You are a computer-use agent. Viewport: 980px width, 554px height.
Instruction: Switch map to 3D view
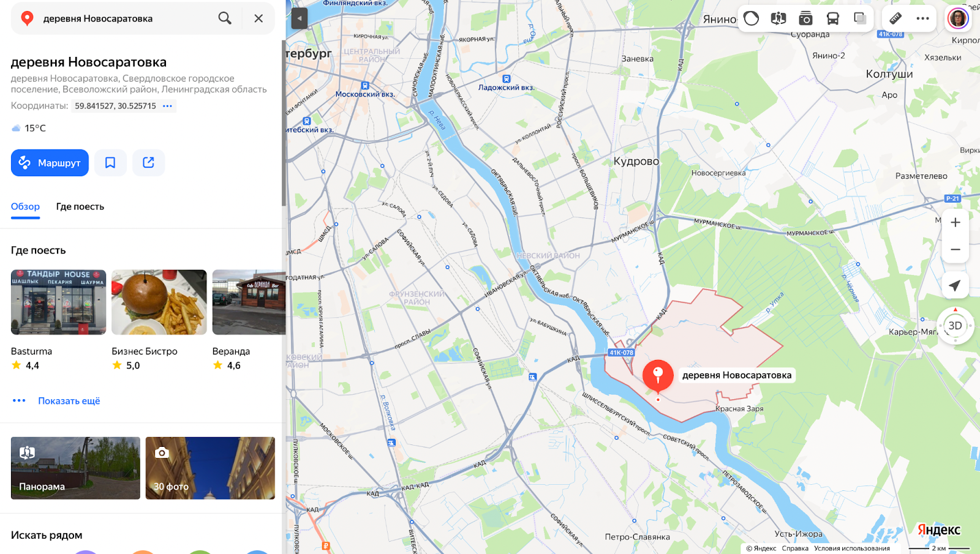pos(955,326)
